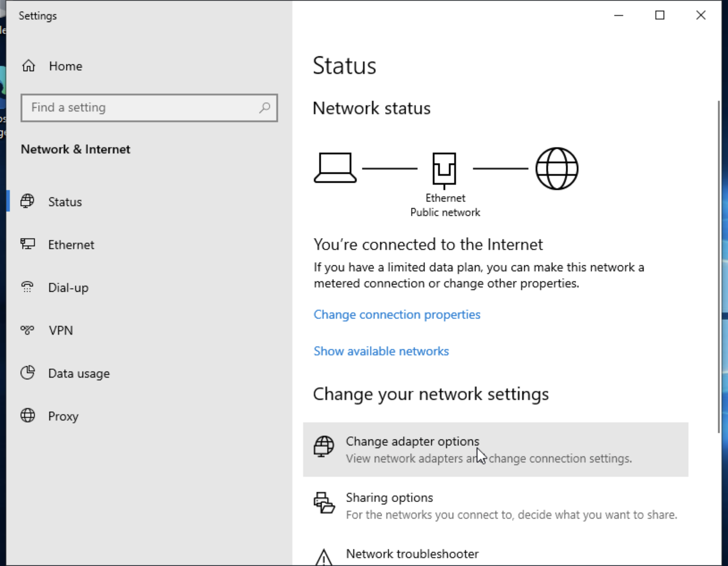The width and height of the screenshot is (728, 566).
Task: Click Show available networks link
Action: pos(381,351)
